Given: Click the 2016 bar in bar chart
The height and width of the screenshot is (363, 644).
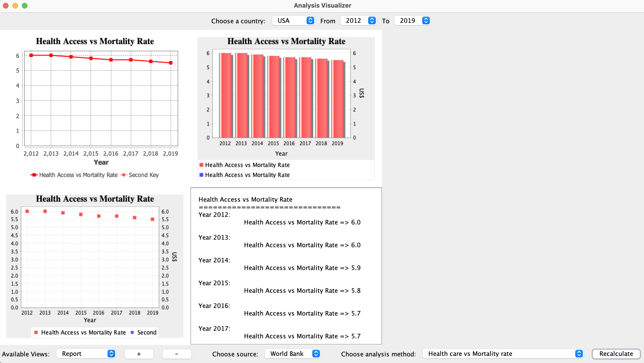Looking at the screenshot, I should (x=289, y=97).
